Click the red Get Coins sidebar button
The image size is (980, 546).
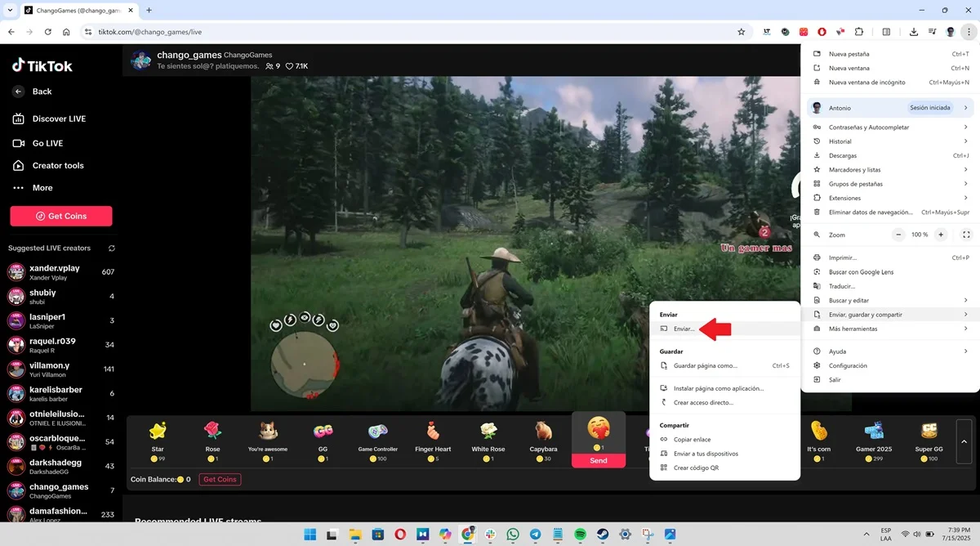point(61,216)
